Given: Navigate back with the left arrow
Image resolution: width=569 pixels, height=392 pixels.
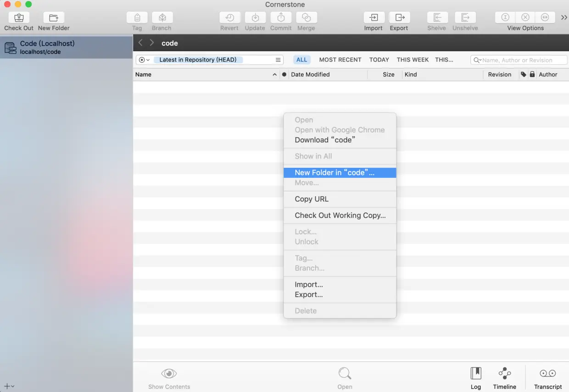Looking at the screenshot, I should coord(140,43).
